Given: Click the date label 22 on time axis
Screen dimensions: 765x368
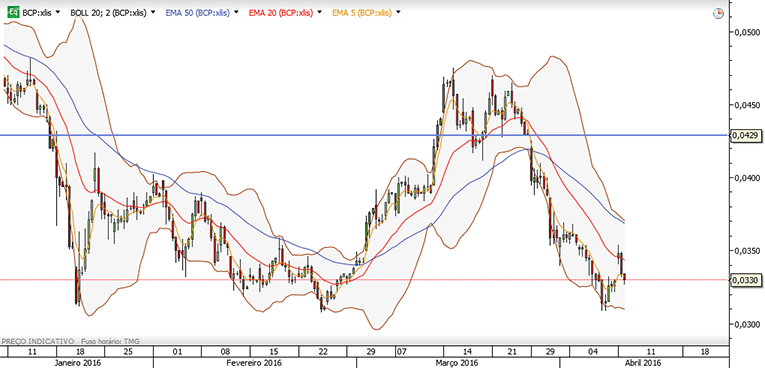Looking at the screenshot, I should [x=322, y=351].
